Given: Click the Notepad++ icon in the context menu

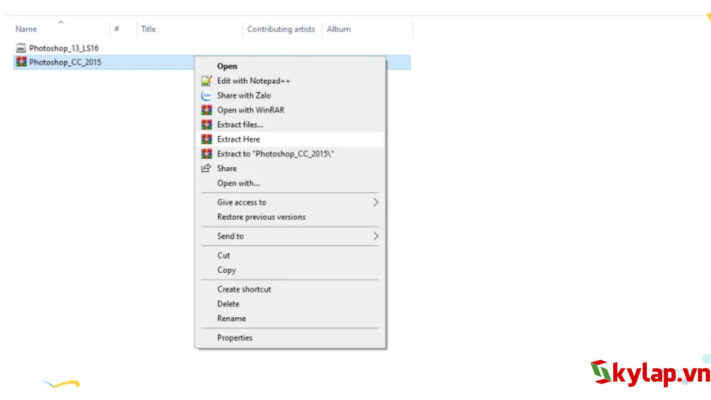Looking at the screenshot, I should (206, 81).
